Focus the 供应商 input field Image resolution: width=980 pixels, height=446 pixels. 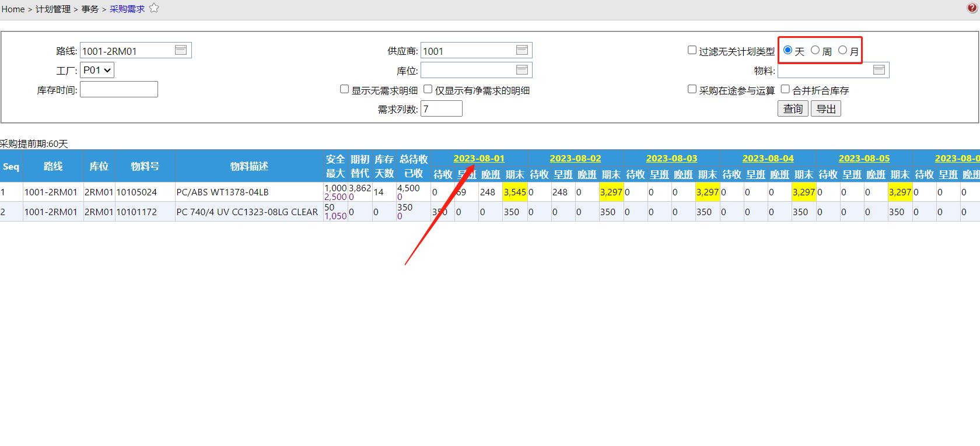[476, 51]
